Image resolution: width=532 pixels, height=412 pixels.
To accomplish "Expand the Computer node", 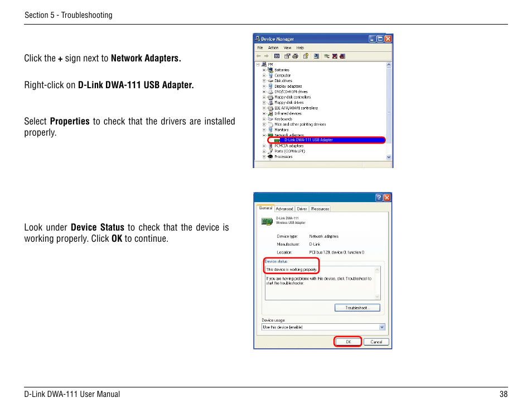I will pyautogui.click(x=264, y=75).
